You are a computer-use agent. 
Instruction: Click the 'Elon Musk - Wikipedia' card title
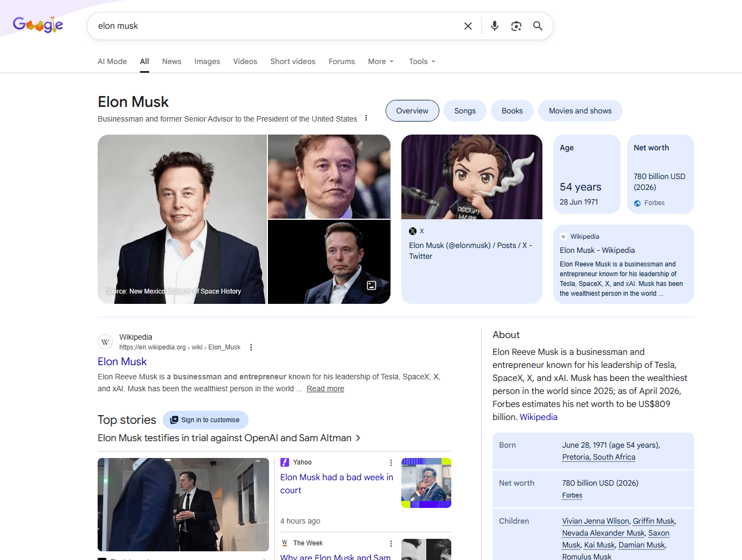(x=597, y=250)
